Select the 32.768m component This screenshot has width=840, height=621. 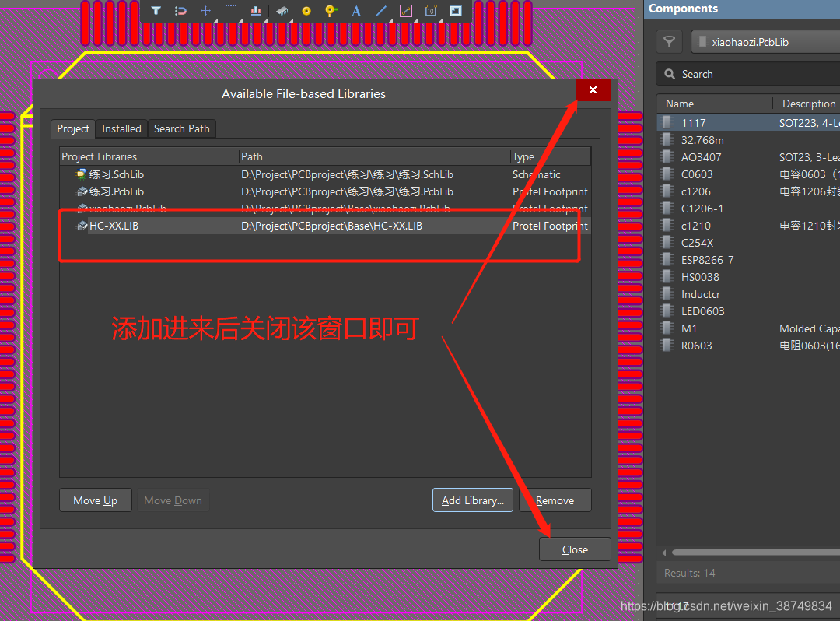tap(749, 140)
